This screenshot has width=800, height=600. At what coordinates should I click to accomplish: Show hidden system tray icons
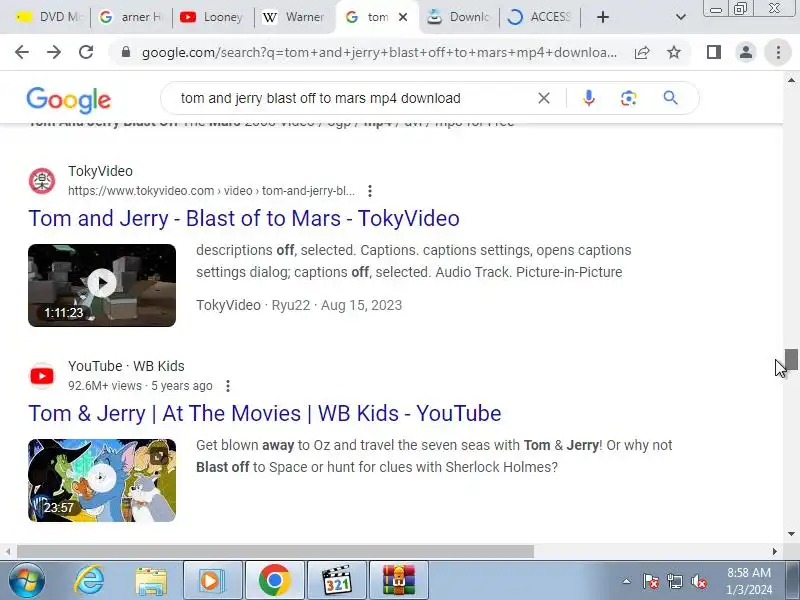pyautogui.click(x=627, y=581)
